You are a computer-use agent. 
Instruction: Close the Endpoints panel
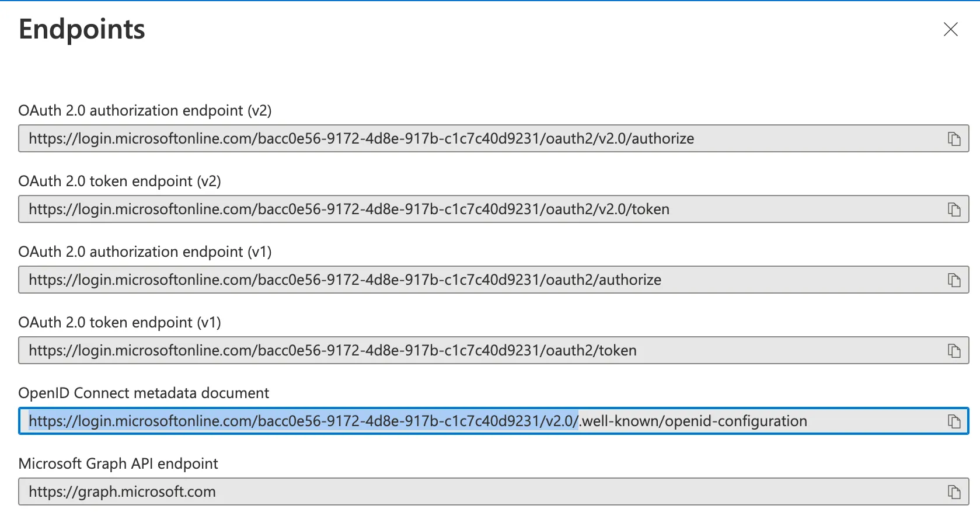tap(951, 29)
